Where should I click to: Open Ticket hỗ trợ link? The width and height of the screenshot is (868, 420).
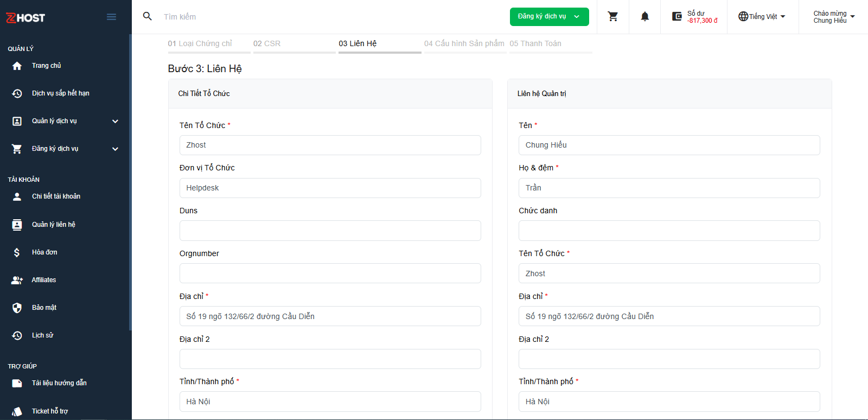pos(49,411)
